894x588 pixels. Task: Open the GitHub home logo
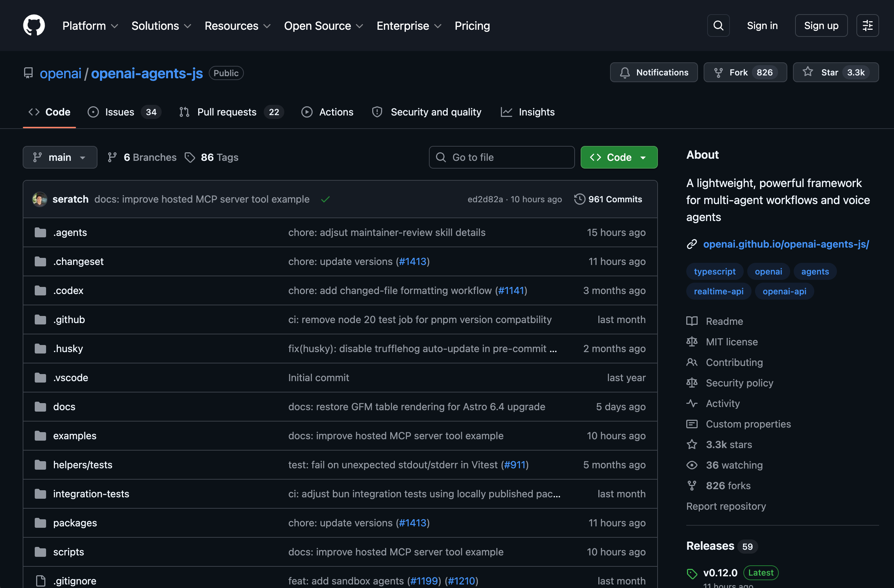(x=34, y=26)
